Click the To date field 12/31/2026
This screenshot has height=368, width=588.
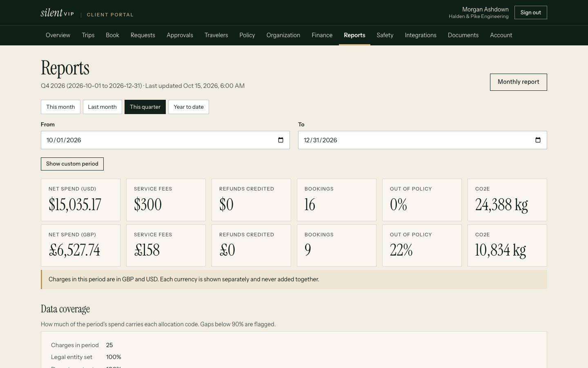(423, 140)
